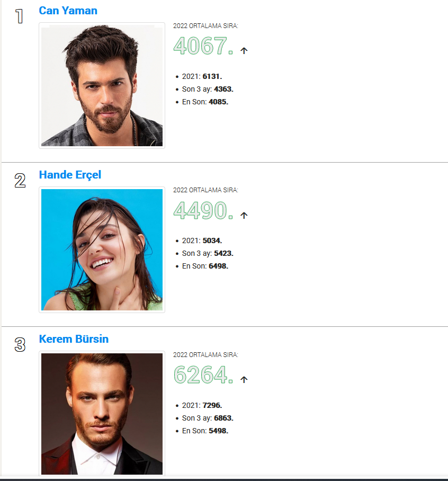Select the 2021: 6131 stat line

click(202, 76)
